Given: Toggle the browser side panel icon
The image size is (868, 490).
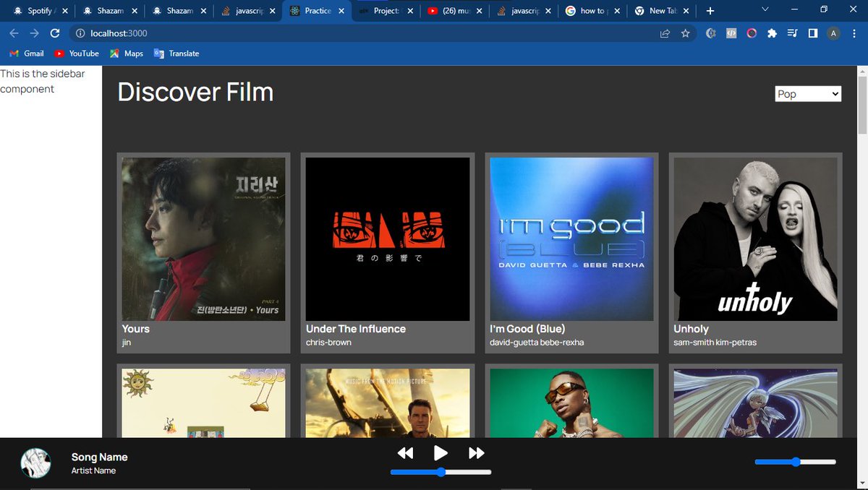Looking at the screenshot, I should click(x=813, y=33).
